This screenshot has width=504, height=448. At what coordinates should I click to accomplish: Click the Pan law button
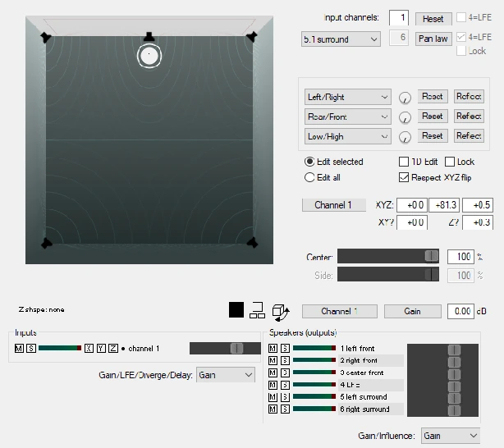tap(433, 39)
